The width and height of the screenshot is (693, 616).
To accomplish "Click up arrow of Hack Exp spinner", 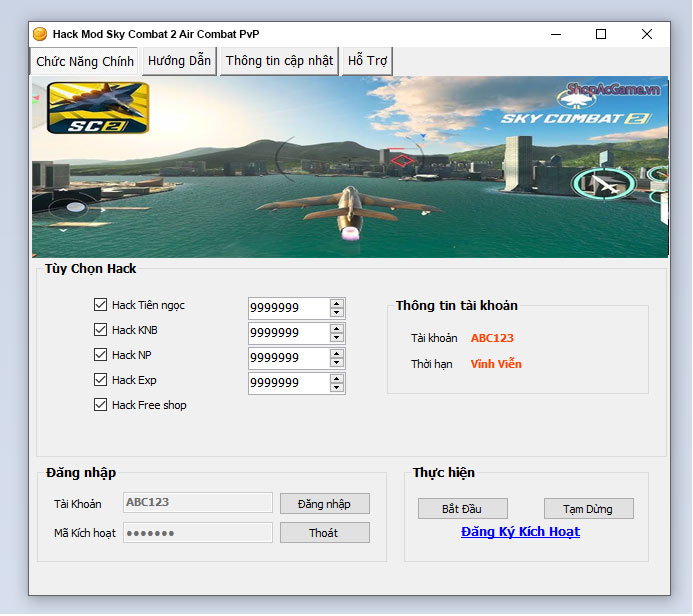I will (337, 379).
